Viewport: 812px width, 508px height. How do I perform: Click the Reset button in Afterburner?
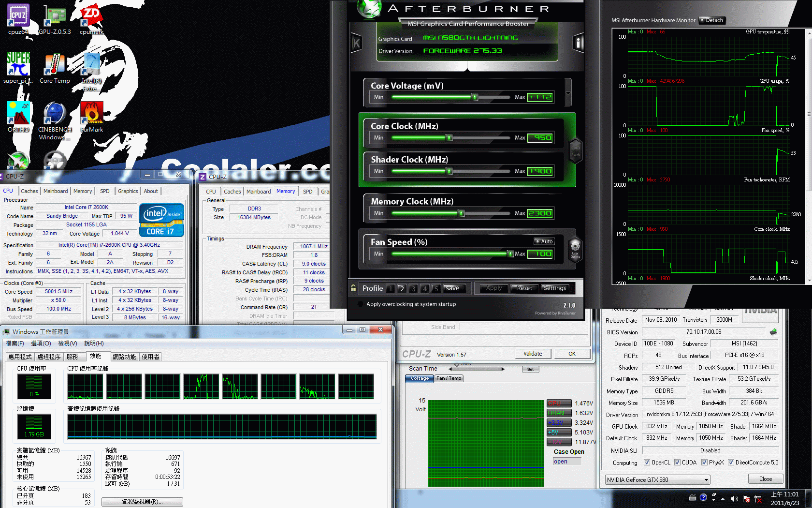click(524, 288)
